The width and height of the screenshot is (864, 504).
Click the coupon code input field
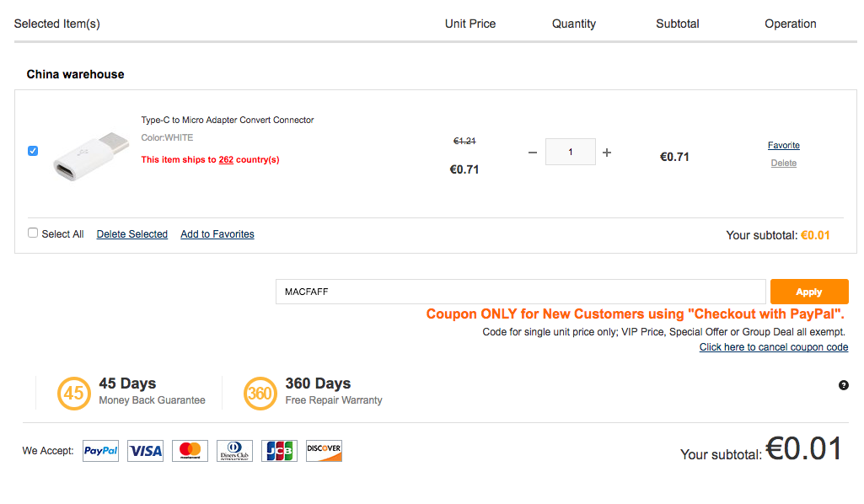pyautogui.click(x=520, y=292)
